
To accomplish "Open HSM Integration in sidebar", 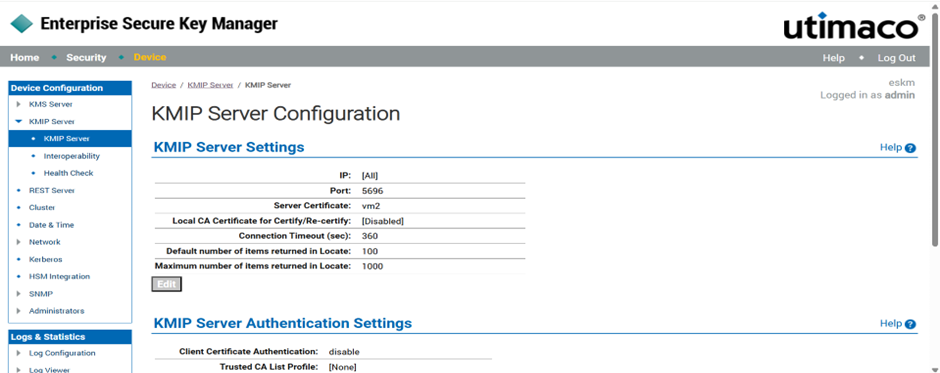I will click(x=59, y=276).
